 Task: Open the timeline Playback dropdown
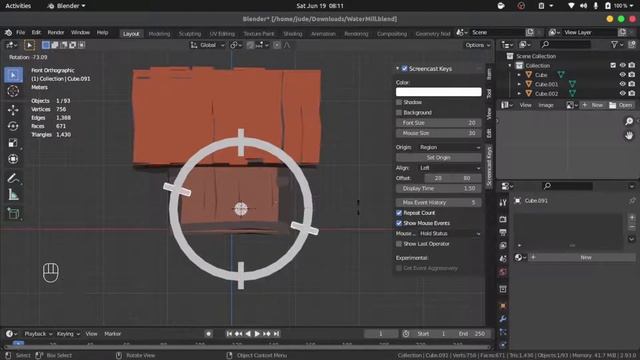pos(38,334)
